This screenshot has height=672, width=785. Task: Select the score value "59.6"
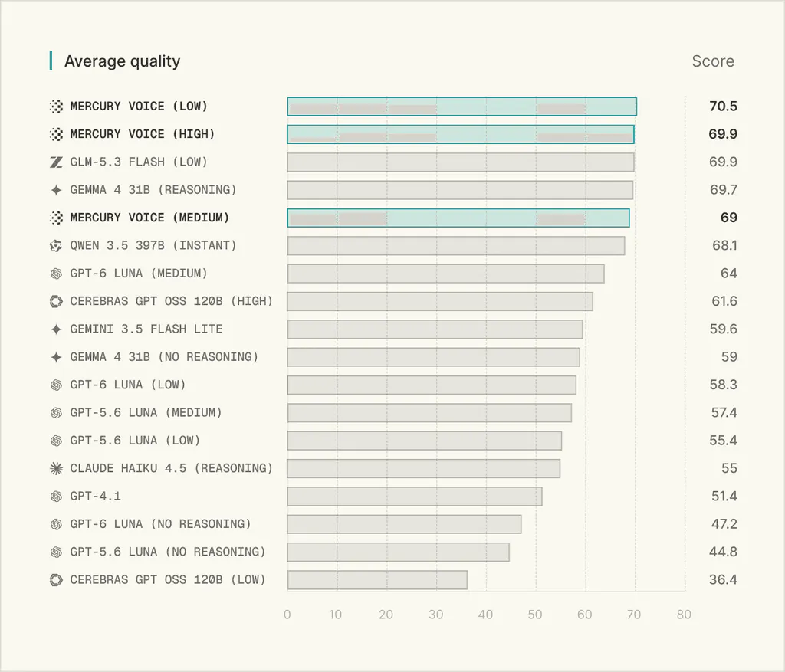[x=724, y=329]
